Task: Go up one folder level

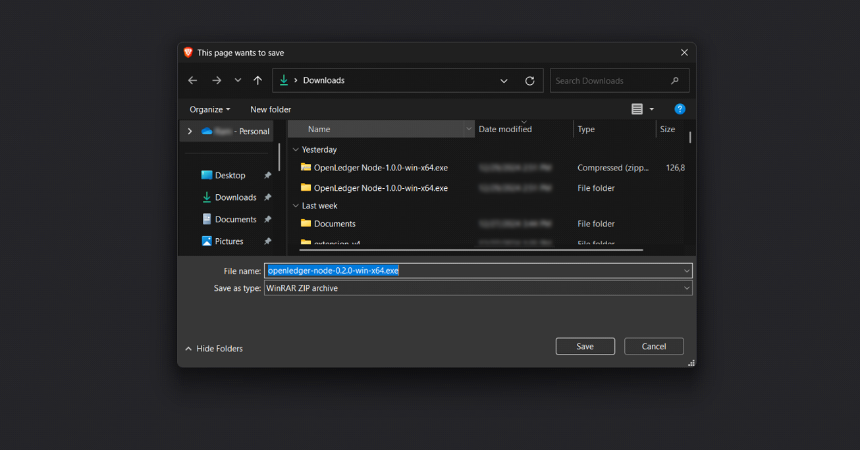Action: 258,81
